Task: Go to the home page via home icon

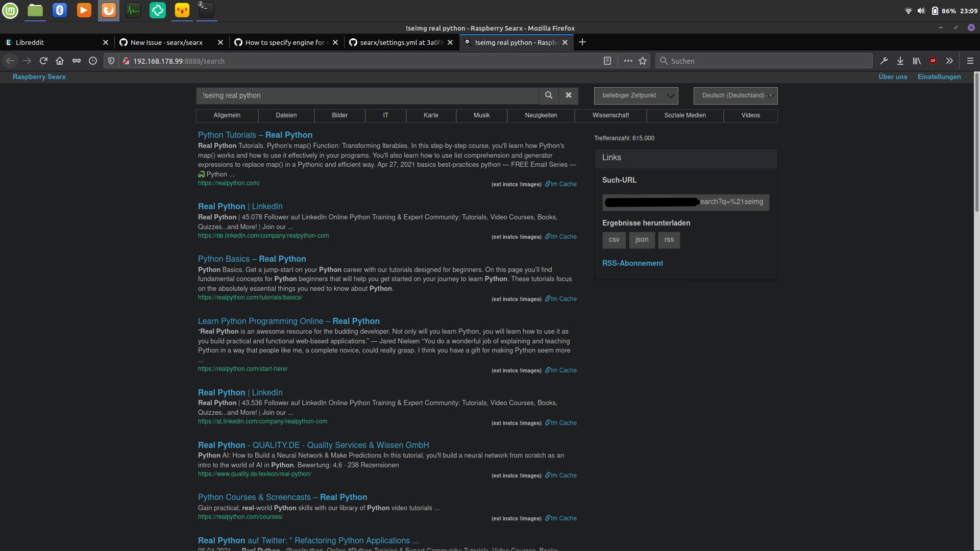Action: [x=59, y=61]
